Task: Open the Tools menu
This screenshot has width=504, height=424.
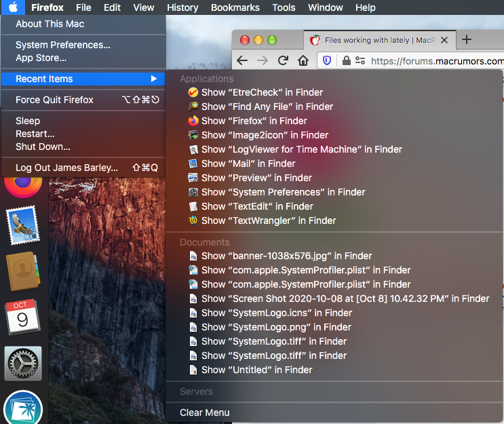Action: 284,7
